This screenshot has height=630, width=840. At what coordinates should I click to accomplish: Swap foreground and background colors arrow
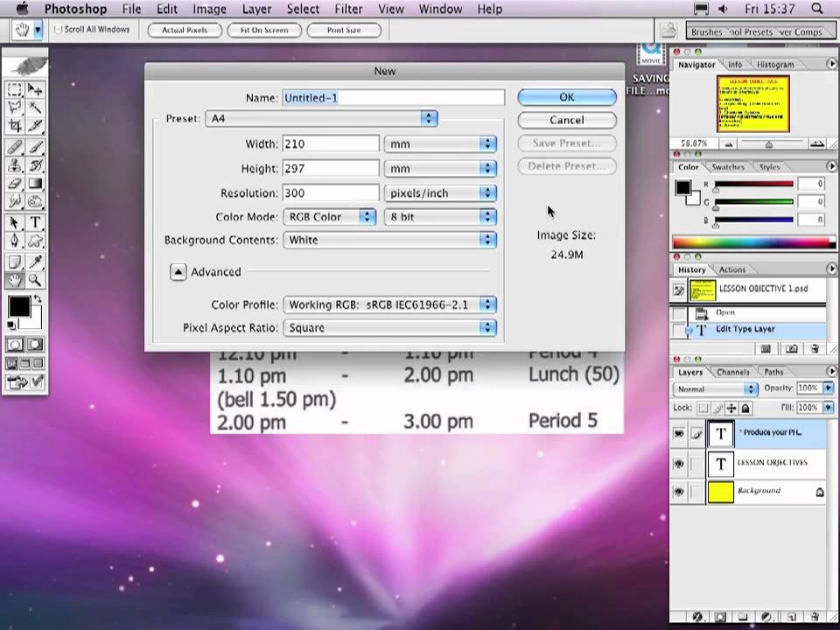tap(38, 298)
